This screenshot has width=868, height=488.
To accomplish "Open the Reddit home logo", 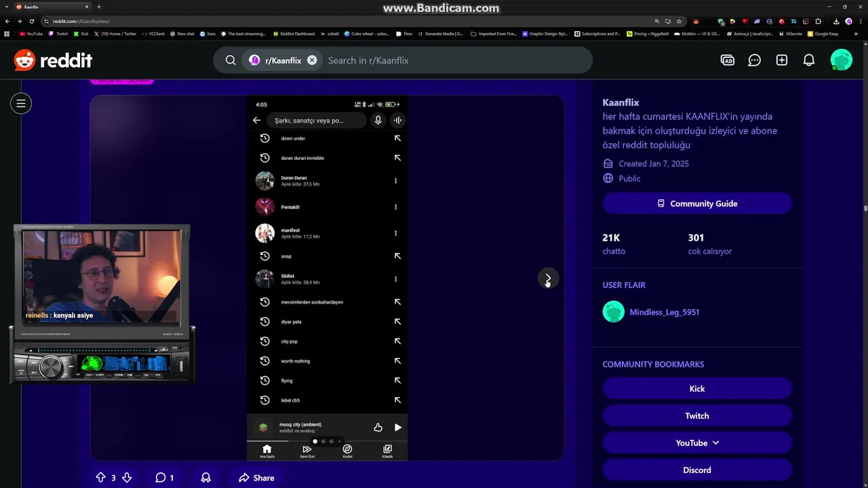I will [x=53, y=60].
